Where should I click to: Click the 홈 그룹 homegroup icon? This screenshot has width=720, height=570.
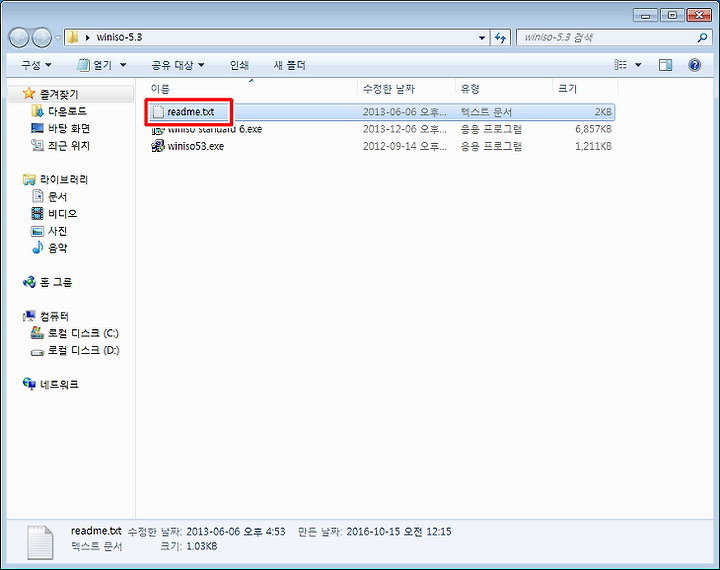point(29,282)
